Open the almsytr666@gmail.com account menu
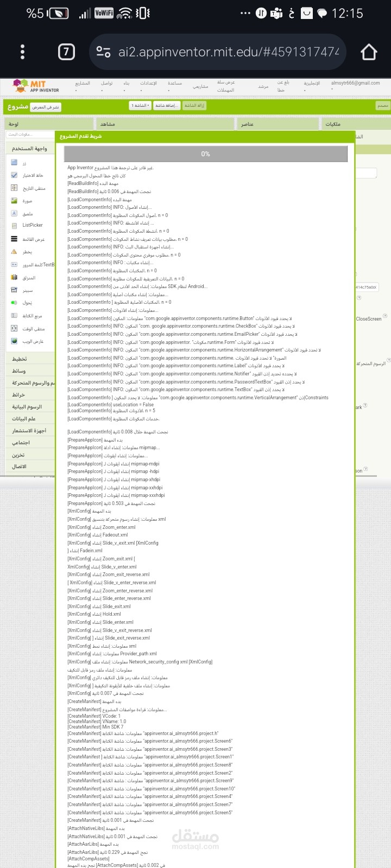 pyautogui.click(x=355, y=85)
